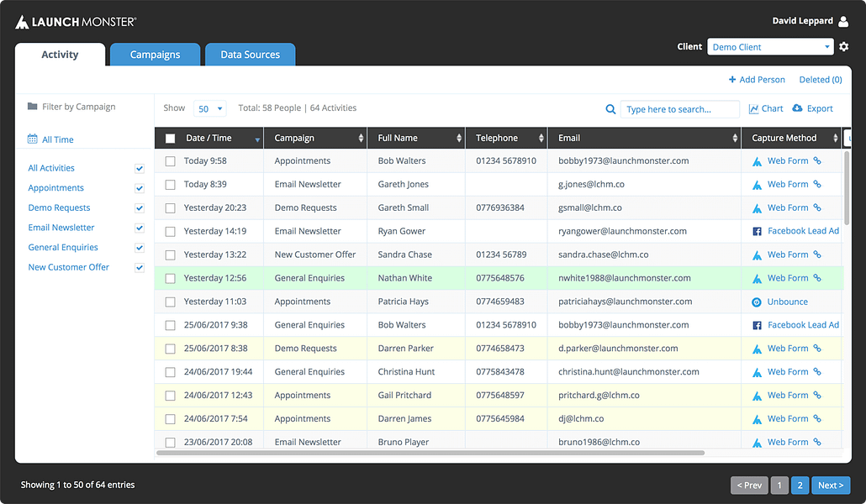Image resolution: width=866 pixels, height=504 pixels.
Task: Click the Facebook icon in Ryan Gower's row
Action: coord(757,231)
